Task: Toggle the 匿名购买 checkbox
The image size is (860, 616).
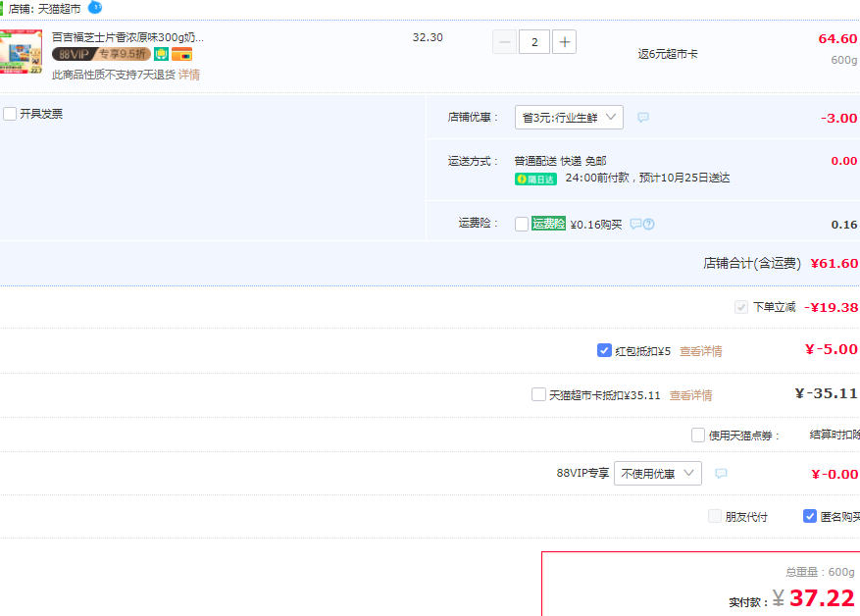Action: point(810,516)
